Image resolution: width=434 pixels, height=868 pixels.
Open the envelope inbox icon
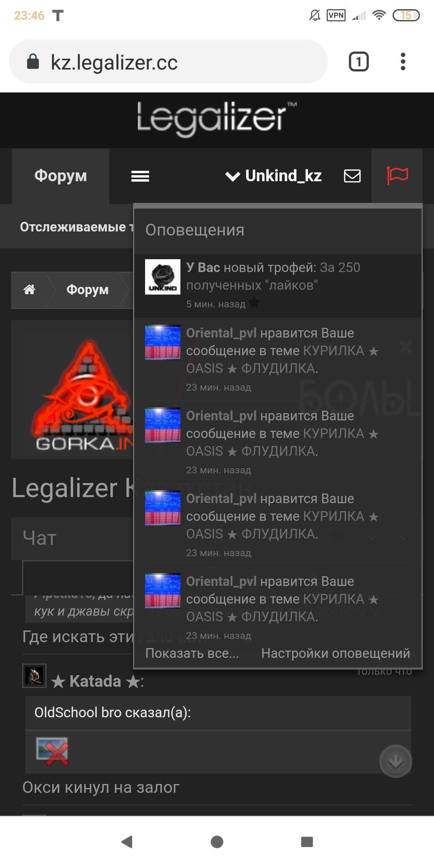[x=352, y=176]
